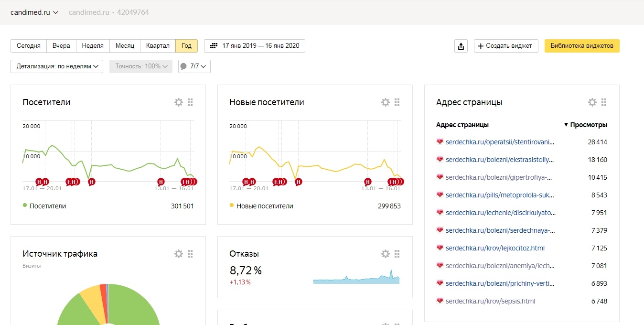Click the Отказы value 8,72 %
This screenshot has height=325, width=644.
pyautogui.click(x=246, y=271)
